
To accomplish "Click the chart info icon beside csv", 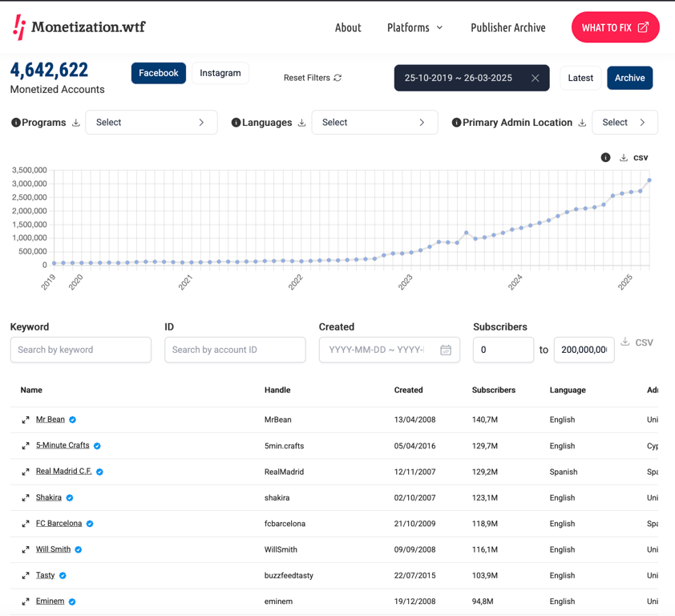I will [605, 158].
